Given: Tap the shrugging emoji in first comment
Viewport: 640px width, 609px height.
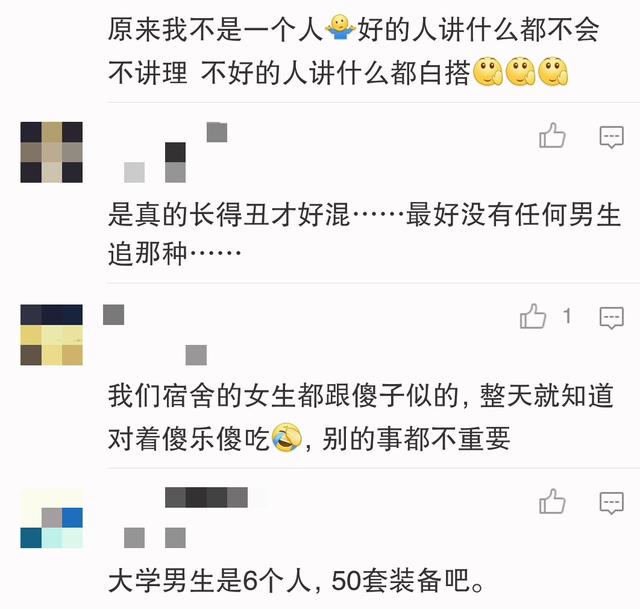Looking at the screenshot, I should [340, 28].
